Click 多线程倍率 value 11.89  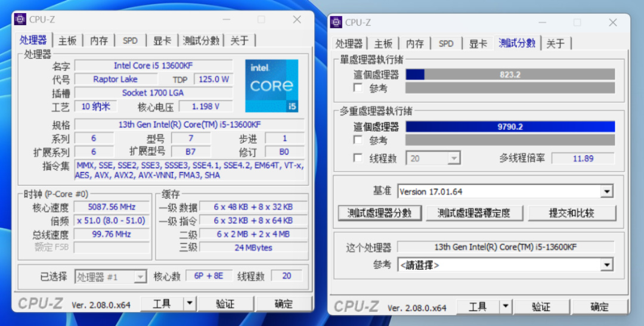(x=583, y=158)
